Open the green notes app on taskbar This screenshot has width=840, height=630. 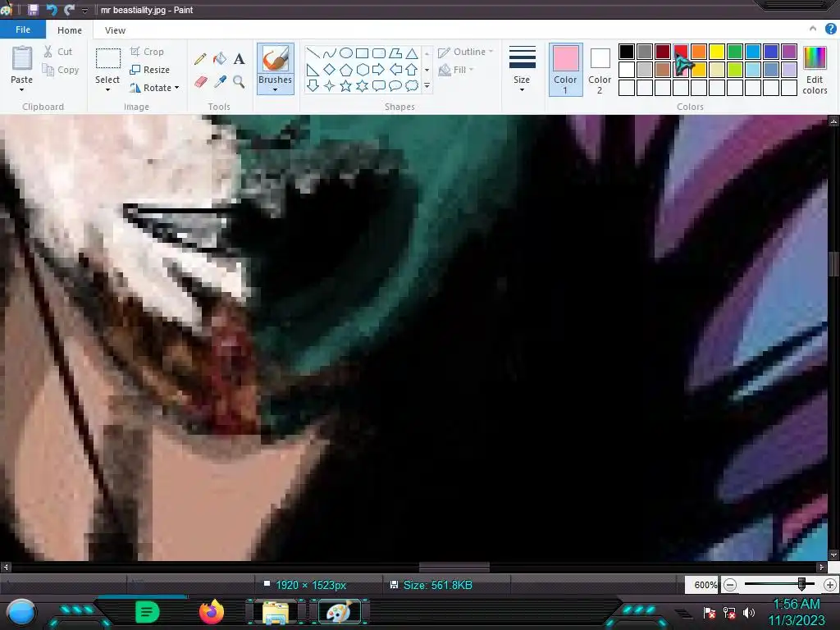click(x=147, y=611)
